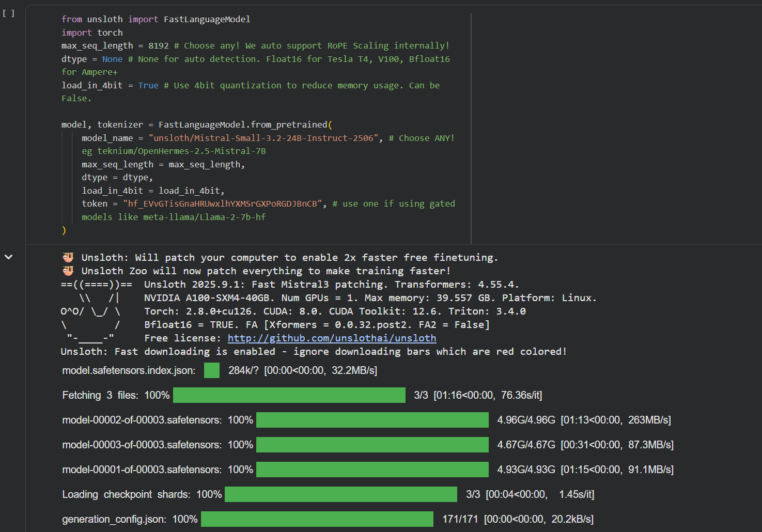Click the first sloth emoji in output
This screenshot has width=762, height=532.
(68, 257)
